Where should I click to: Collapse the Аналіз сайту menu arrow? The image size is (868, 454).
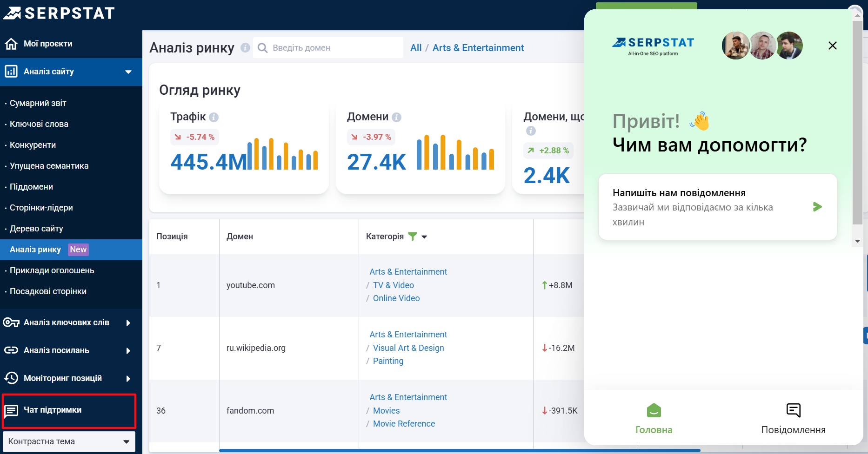pyautogui.click(x=128, y=72)
